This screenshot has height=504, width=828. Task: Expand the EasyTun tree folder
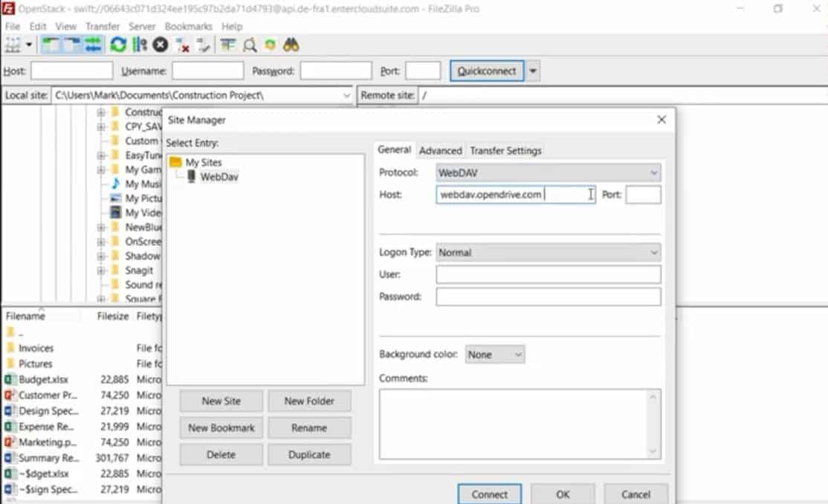(x=101, y=155)
